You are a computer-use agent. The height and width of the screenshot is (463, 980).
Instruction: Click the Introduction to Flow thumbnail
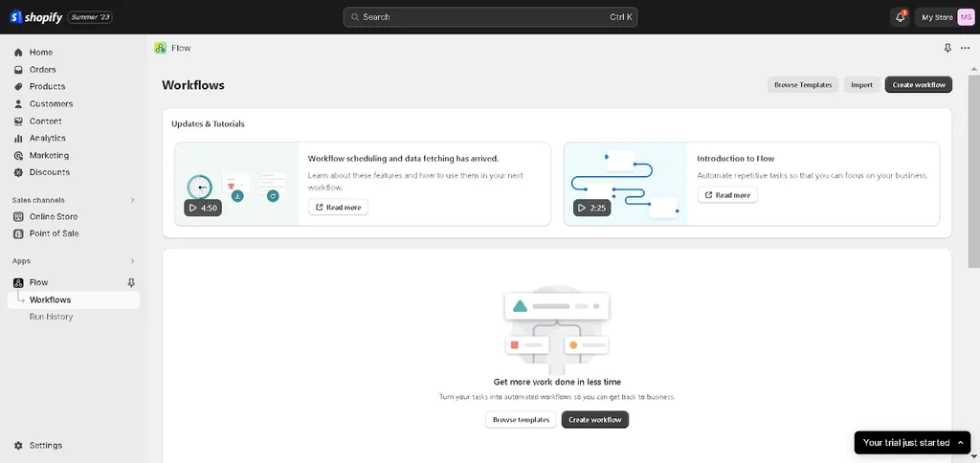click(626, 184)
